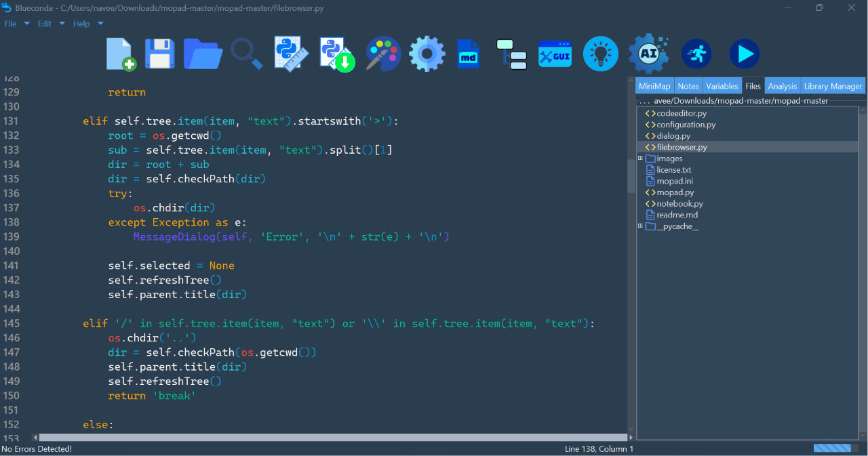
Task: Open the Library Manager tab
Action: pos(833,86)
